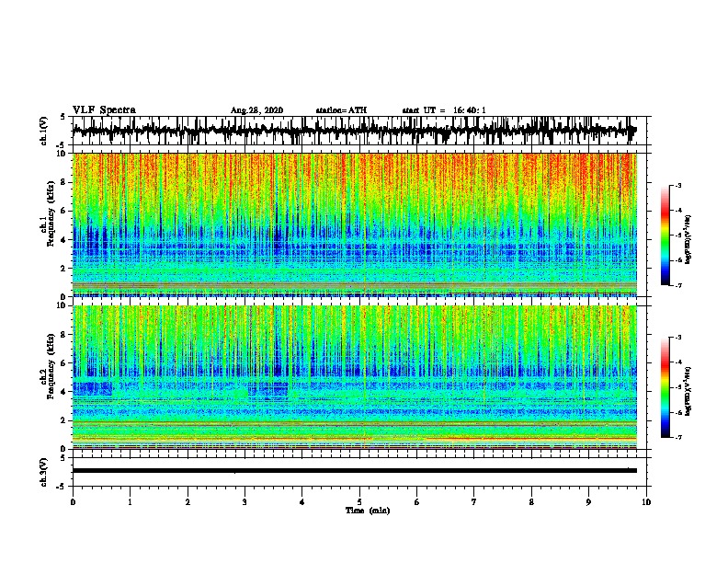The image size is (728, 563).
Task: Click the date 'Aug.28, 2020' label
Action: (x=256, y=110)
